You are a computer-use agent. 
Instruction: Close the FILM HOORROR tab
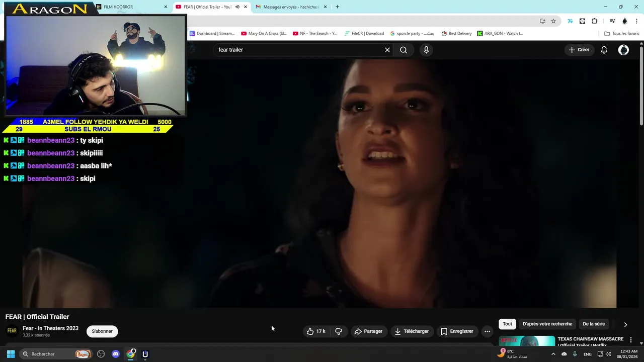tap(166, 7)
